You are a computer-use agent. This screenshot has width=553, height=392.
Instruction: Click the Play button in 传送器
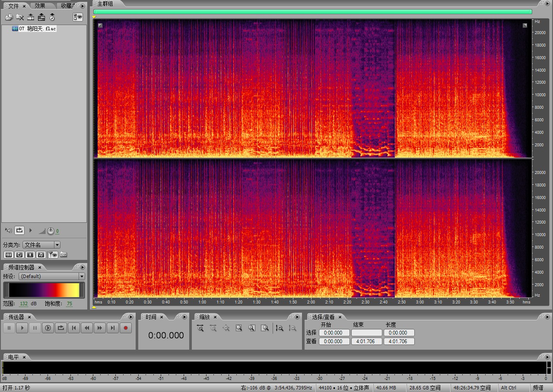[x=22, y=328]
